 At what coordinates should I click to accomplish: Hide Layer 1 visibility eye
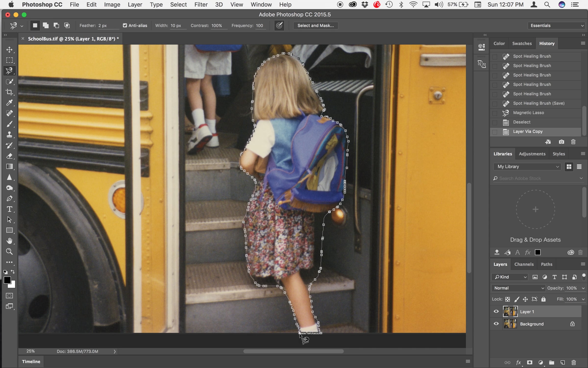(x=496, y=311)
